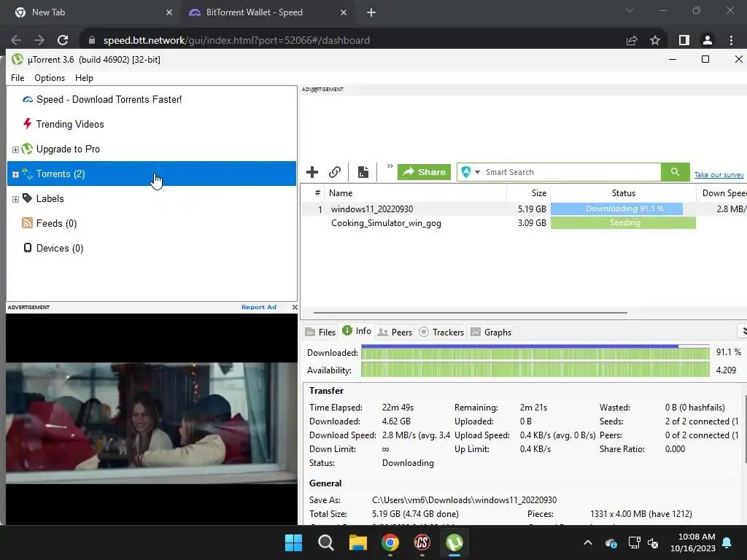This screenshot has height=560, width=747.
Task: Collapse detail pane with double-chevron
Action: pyautogui.click(x=743, y=331)
